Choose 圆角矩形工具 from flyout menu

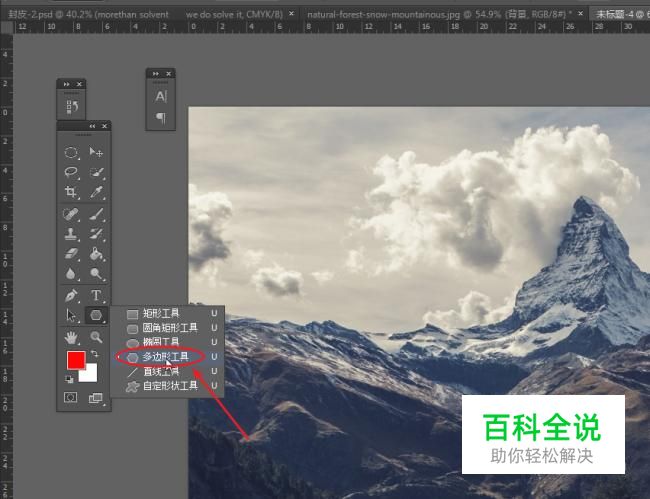[x=167, y=328]
